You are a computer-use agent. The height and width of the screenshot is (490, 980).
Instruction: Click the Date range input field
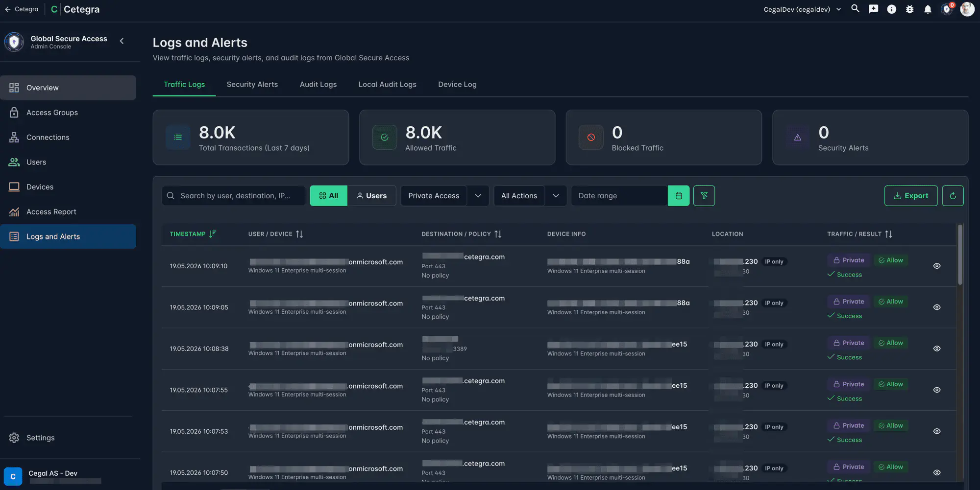619,196
